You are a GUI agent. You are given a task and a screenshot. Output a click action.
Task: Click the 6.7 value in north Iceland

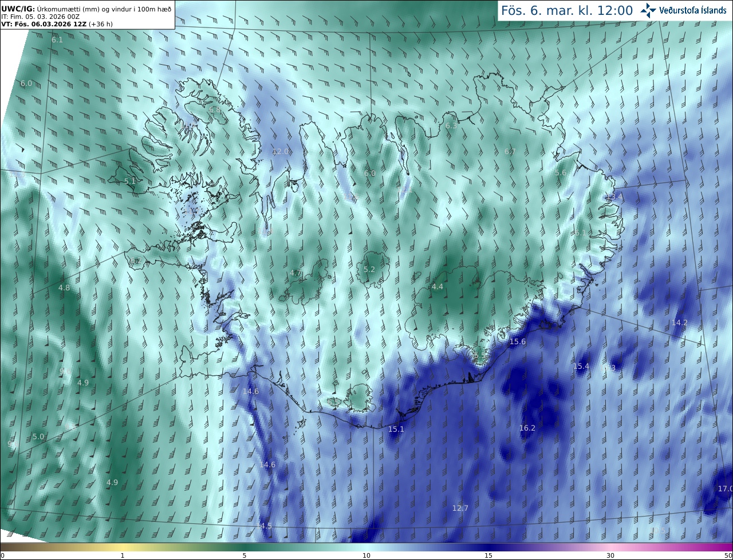tap(510, 151)
